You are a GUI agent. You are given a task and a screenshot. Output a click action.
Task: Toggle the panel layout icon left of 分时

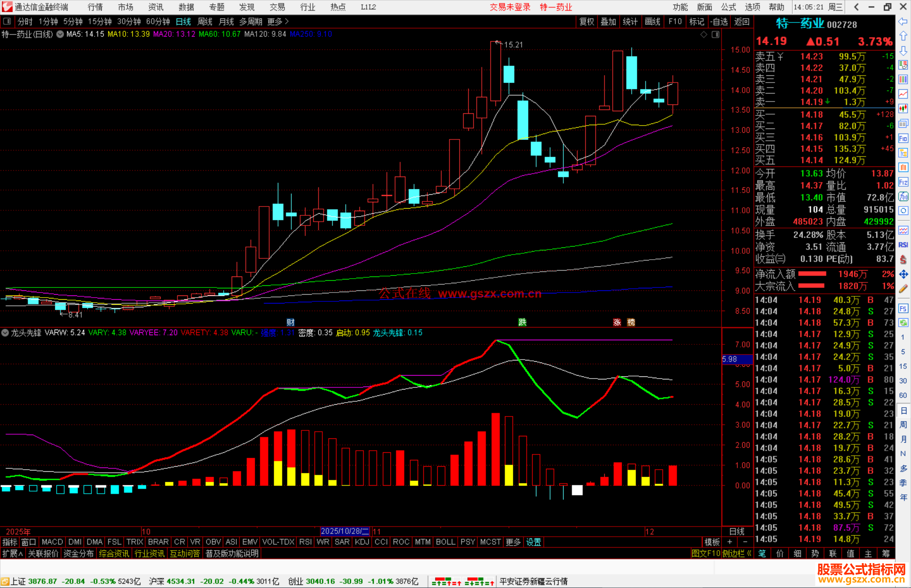point(7,21)
